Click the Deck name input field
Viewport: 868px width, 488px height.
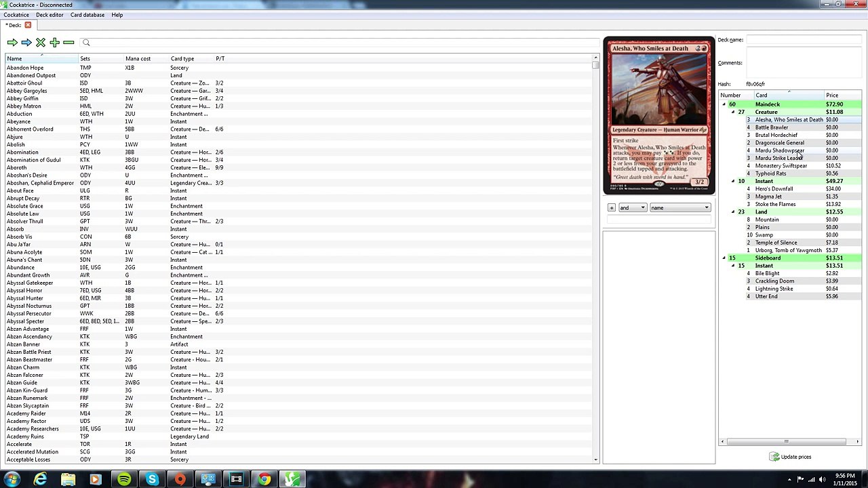pos(804,40)
